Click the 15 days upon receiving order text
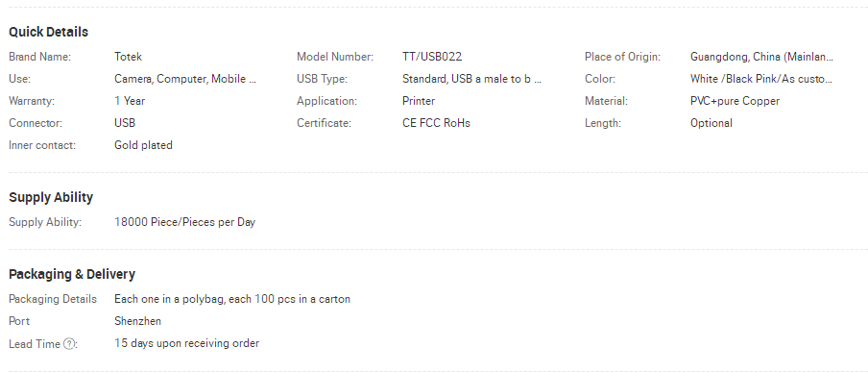Screen dimensions: 868x373 point(186,343)
